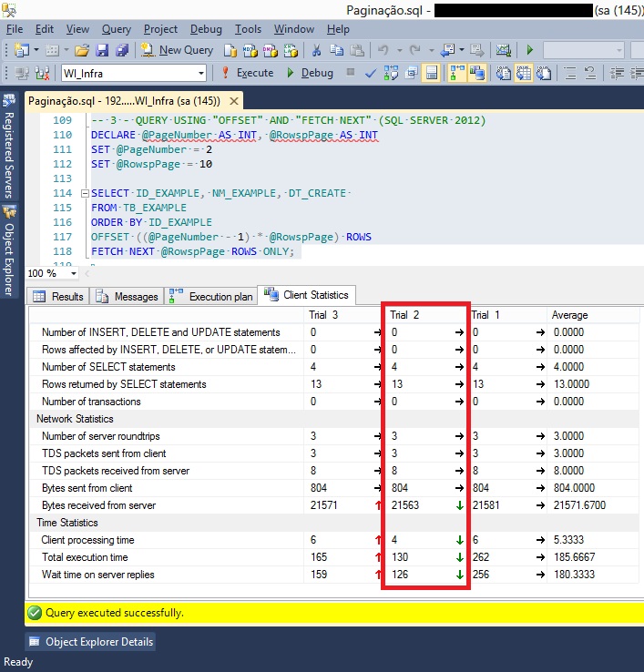Click the Execute button
This screenshot has width=644, height=672.
click(x=247, y=73)
